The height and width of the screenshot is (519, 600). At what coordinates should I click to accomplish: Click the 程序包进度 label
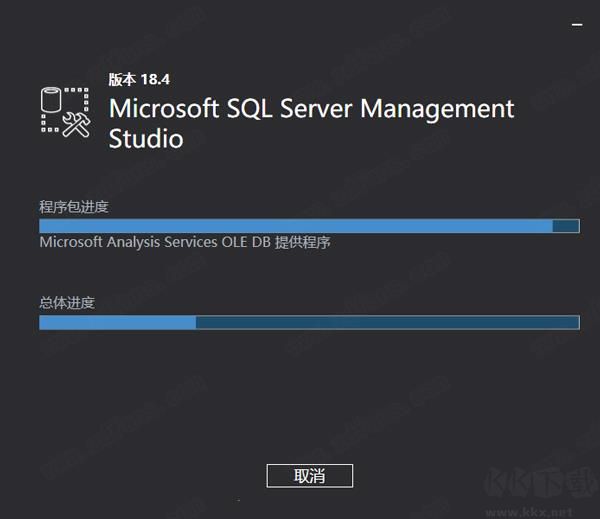[x=74, y=207]
